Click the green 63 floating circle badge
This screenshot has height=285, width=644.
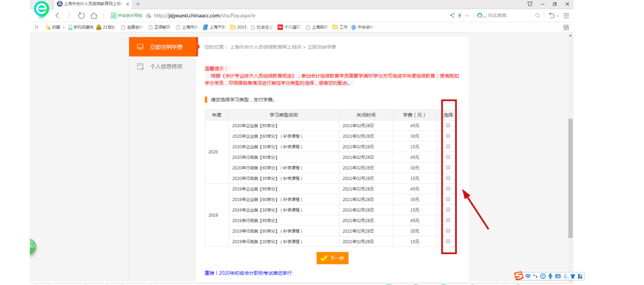(x=32, y=246)
